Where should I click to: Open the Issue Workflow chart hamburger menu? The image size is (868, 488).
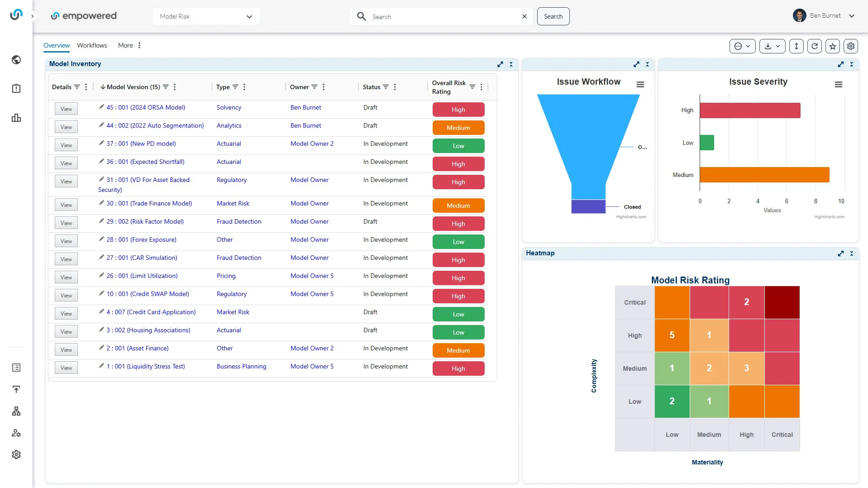pyautogui.click(x=640, y=85)
